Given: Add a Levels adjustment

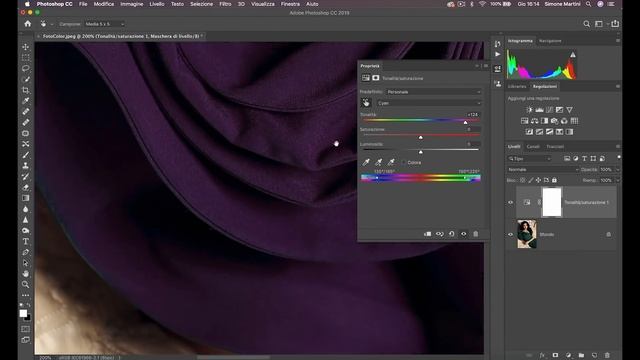Looking at the screenshot, I should click(540, 110).
